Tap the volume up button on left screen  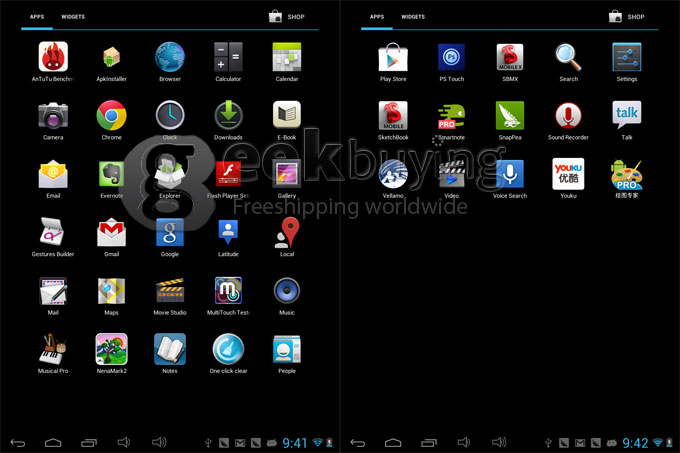159,442
